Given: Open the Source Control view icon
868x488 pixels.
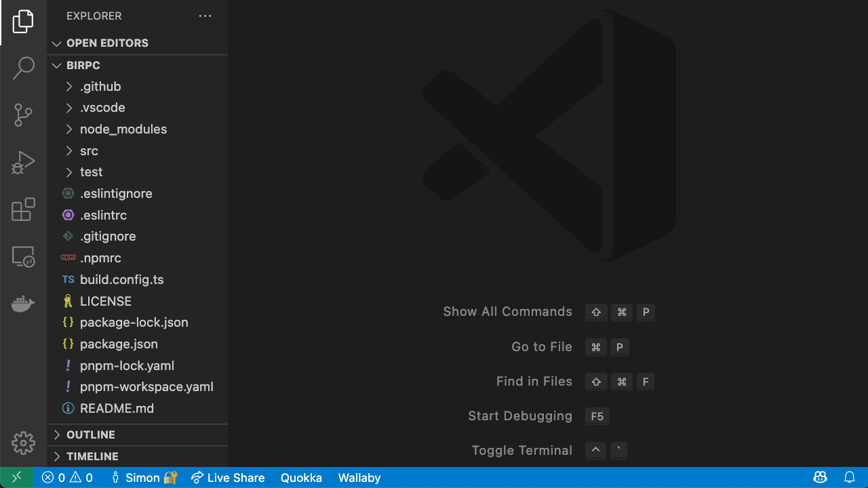Looking at the screenshot, I should pyautogui.click(x=23, y=115).
